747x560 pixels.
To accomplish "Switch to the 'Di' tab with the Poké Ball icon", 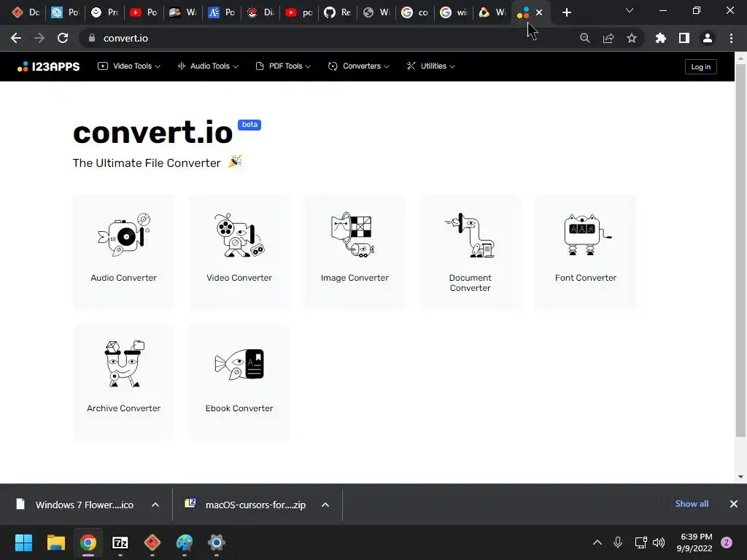I will click(x=260, y=12).
